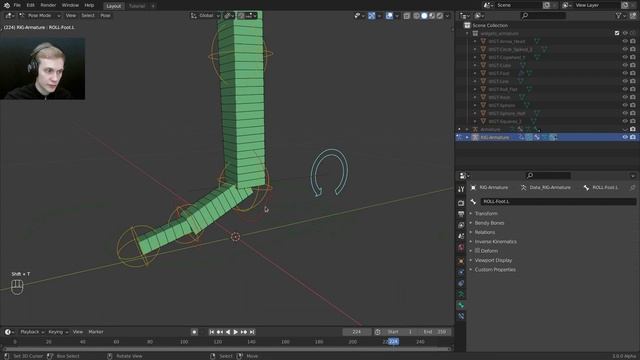Image resolution: width=640 pixels, height=360 pixels.
Task: Open the World properties tab
Action: 461,247
